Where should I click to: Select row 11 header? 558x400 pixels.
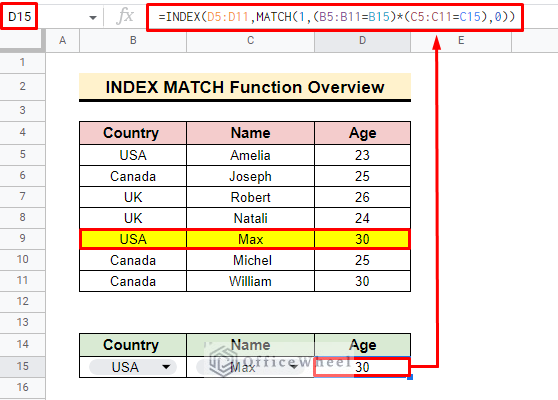(x=22, y=280)
